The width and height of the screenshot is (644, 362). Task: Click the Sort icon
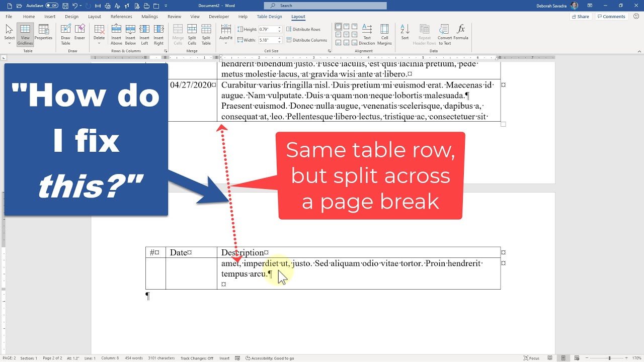(405, 29)
